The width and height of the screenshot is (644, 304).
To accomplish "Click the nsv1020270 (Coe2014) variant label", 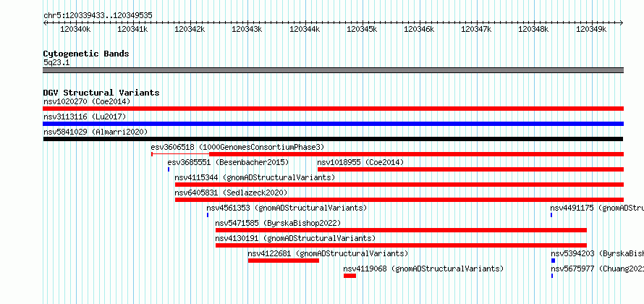I will click(x=87, y=101).
